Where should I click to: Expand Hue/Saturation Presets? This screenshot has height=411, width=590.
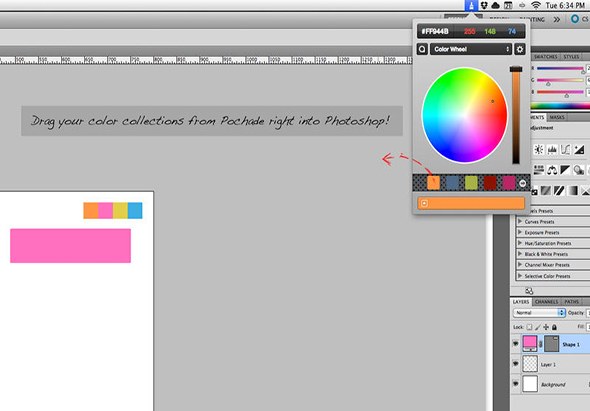pyautogui.click(x=520, y=243)
